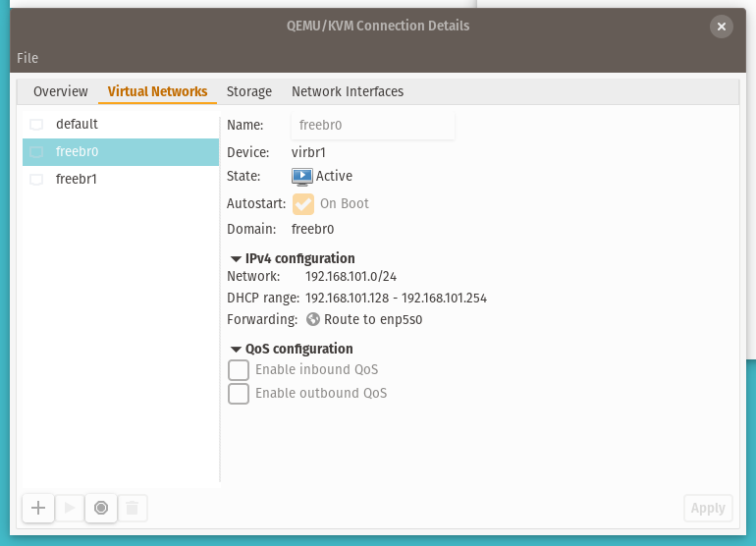756x546 pixels.
Task: Open the File menu
Action: tap(27, 58)
